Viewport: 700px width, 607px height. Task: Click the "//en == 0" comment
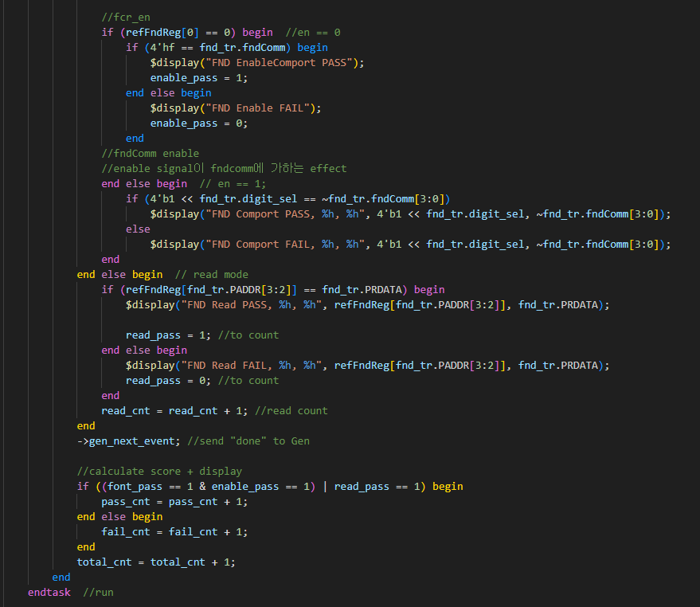point(313,33)
